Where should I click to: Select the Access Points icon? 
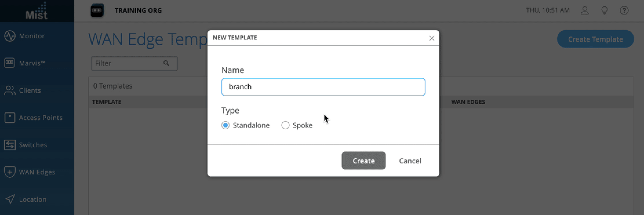coord(10,118)
